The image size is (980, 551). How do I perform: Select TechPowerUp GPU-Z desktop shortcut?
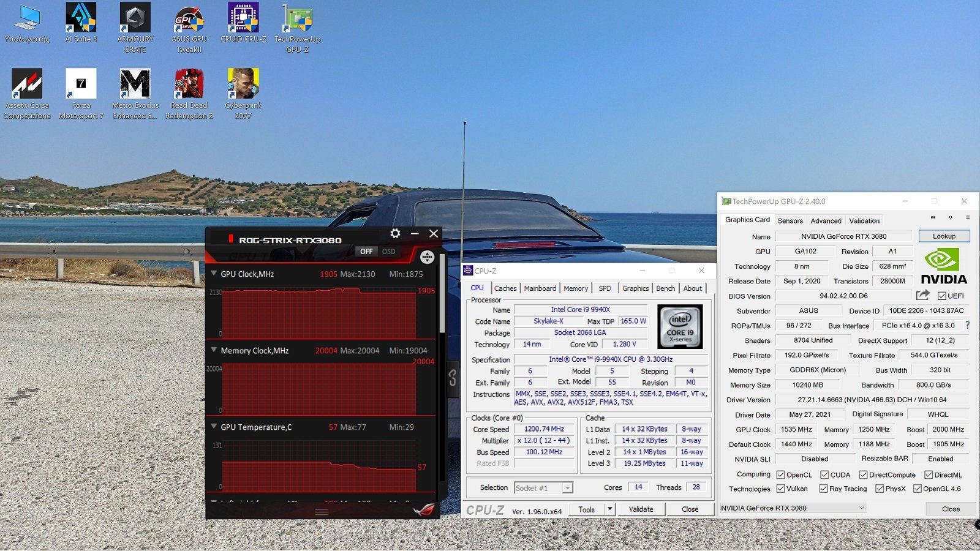pos(297,28)
